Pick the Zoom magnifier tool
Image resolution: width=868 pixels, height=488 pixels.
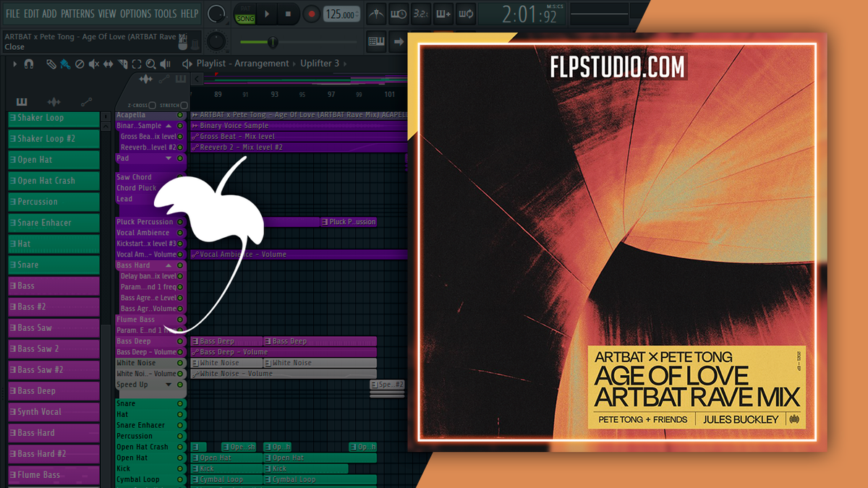pyautogui.click(x=150, y=64)
